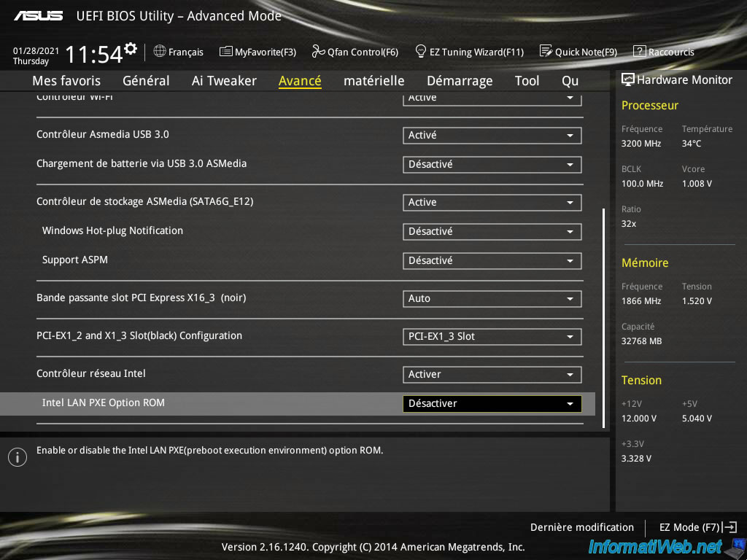The image size is (747, 560).
Task: Open Bande passante slot PCI Express X16_3 dropdown
Action: click(492, 299)
